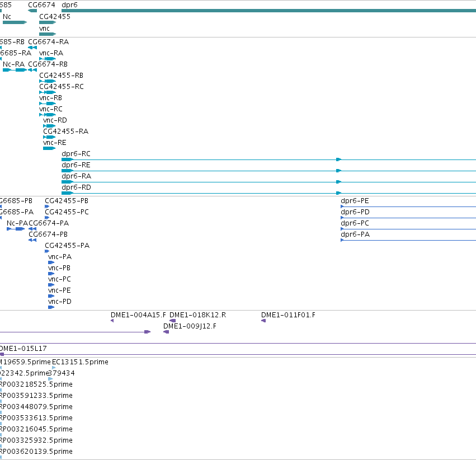Click the CG42455-PB protein label
This screenshot has width=476, height=460.
pos(67,201)
